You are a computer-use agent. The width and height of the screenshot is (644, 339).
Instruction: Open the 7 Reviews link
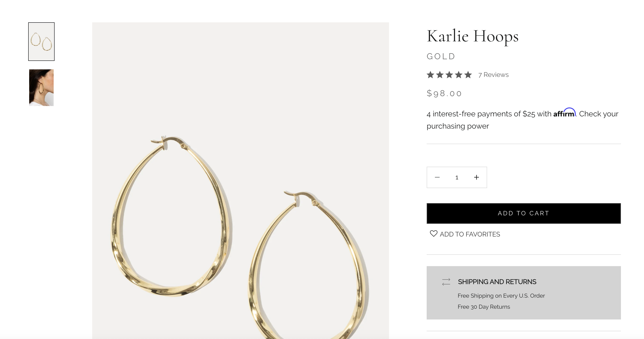(x=493, y=75)
